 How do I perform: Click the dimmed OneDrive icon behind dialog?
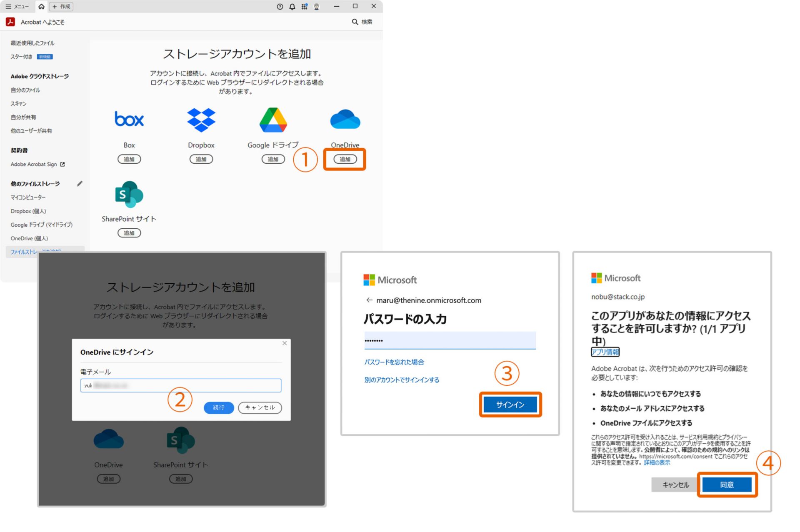pos(109,439)
